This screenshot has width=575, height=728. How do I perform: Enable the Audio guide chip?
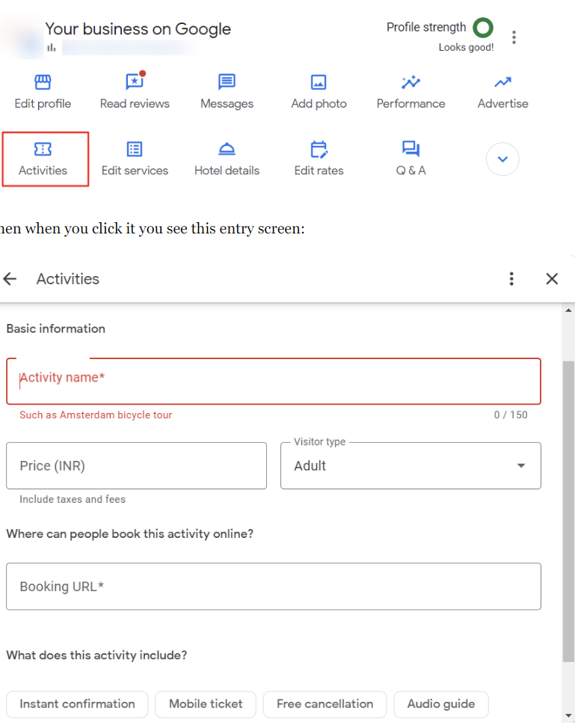point(440,704)
